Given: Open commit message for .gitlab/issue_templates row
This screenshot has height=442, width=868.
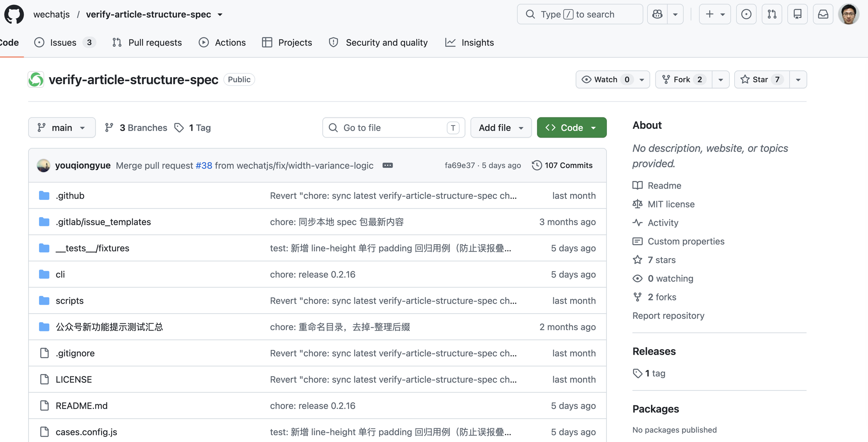Looking at the screenshot, I should 337,222.
